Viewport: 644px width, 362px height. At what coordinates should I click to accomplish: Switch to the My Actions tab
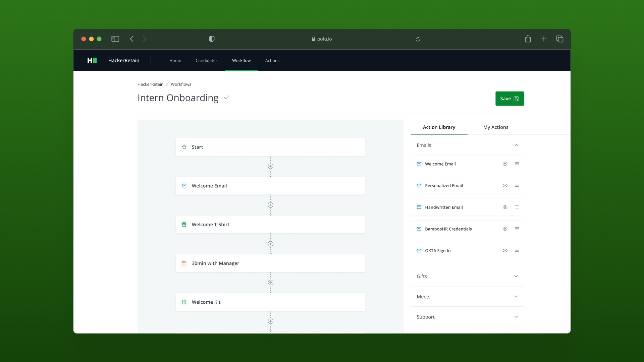pyautogui.click(x=496, y=127)
